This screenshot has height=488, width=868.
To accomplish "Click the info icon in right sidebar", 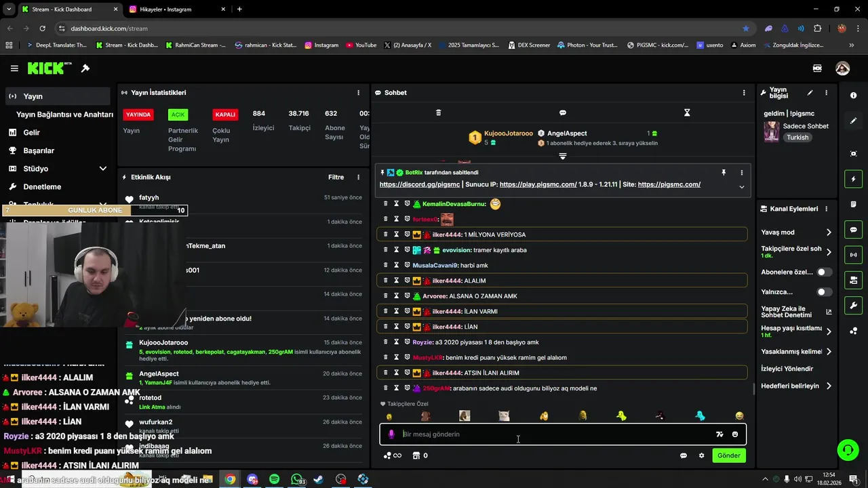I will 853,96.
